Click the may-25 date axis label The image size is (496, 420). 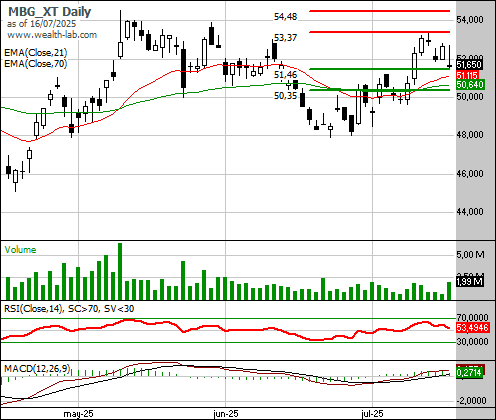click(78, 414)
